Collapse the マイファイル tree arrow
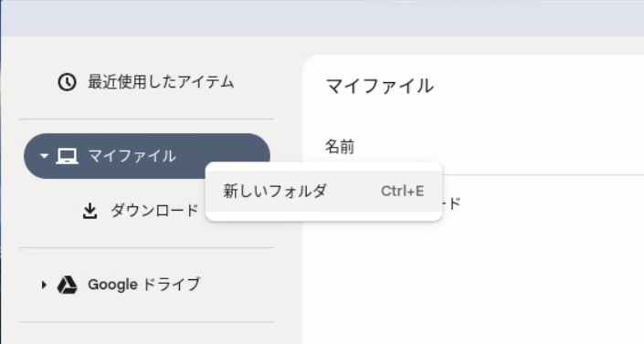644x344 pixels. tap(44, 156)
